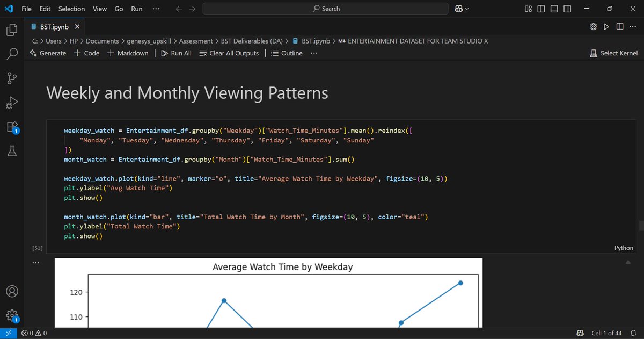
Task: Click the Documents breadcrumb
Action: tap(103, 41)
